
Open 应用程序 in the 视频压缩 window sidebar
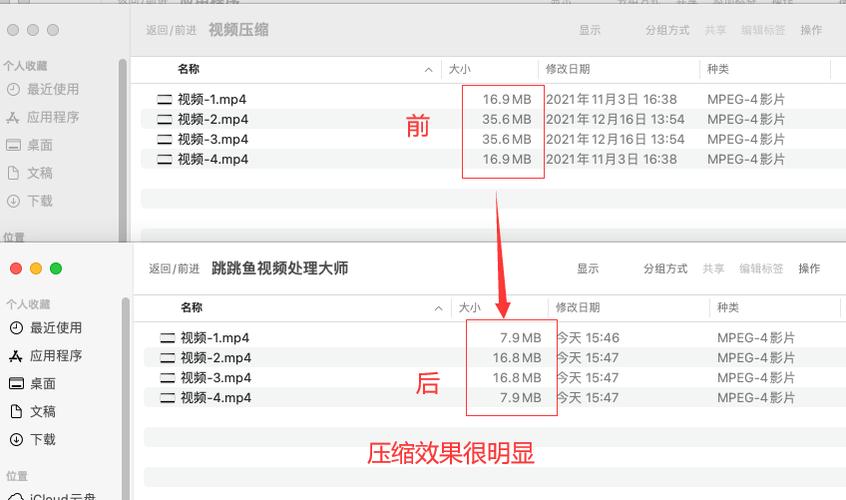tap(43, 118)
